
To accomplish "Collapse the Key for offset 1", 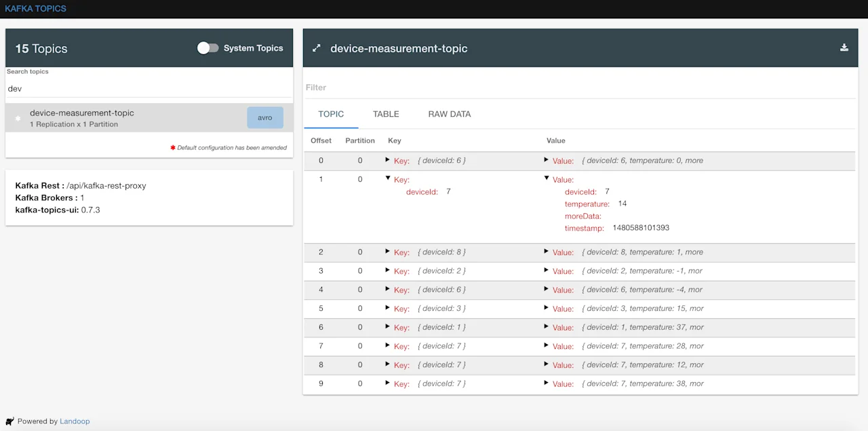I will coord(387,178).
